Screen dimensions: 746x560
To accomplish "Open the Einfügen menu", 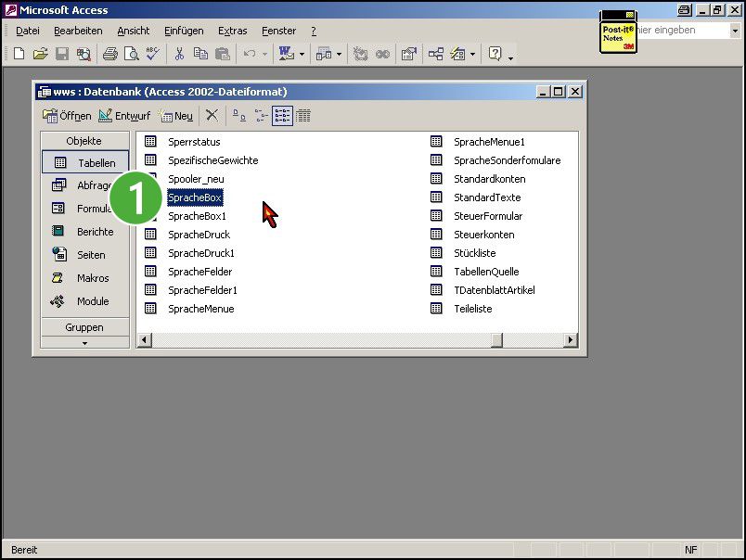I will coord(184,31).
